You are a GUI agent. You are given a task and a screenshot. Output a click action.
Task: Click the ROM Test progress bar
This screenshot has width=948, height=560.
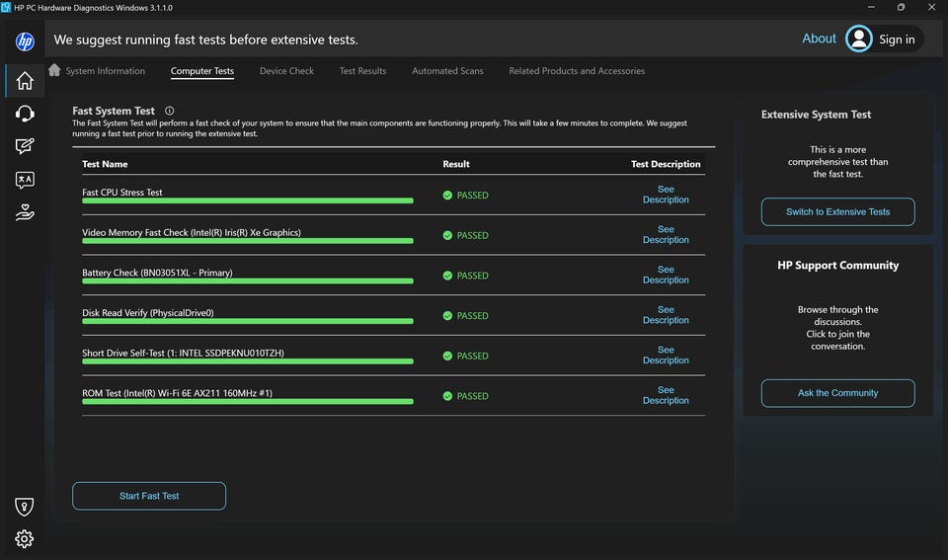click(248, 402)
